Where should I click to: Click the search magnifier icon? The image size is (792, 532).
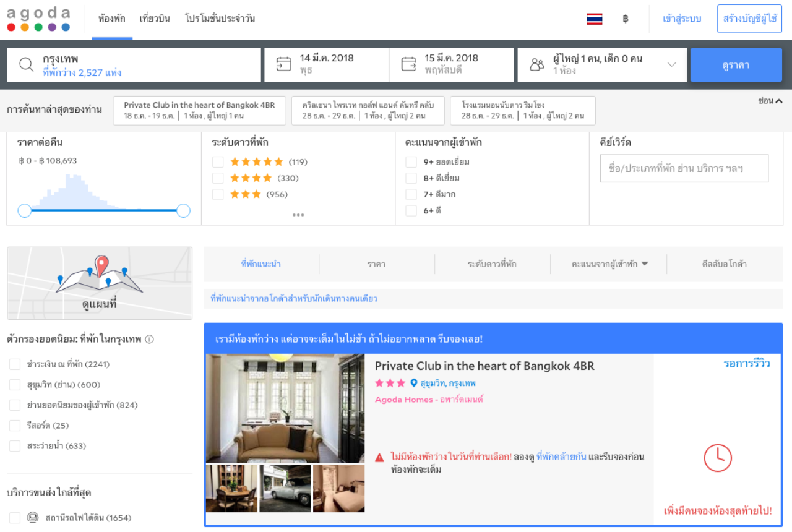pos(26,64)
